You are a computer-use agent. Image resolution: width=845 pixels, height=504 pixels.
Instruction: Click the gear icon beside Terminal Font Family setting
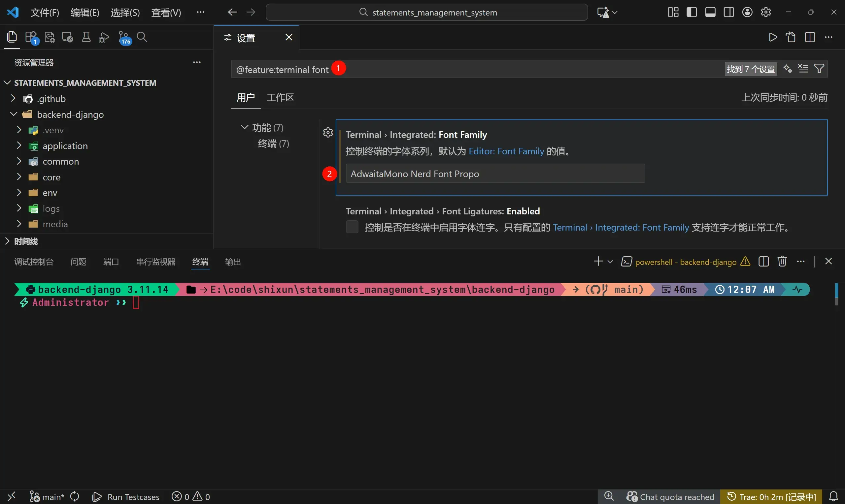coord(327,133)
